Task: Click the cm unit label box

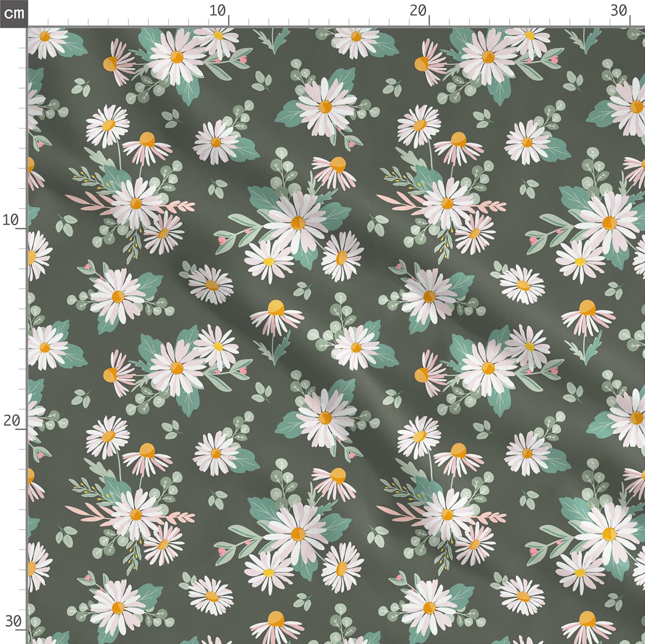Action: coord(13,13)
